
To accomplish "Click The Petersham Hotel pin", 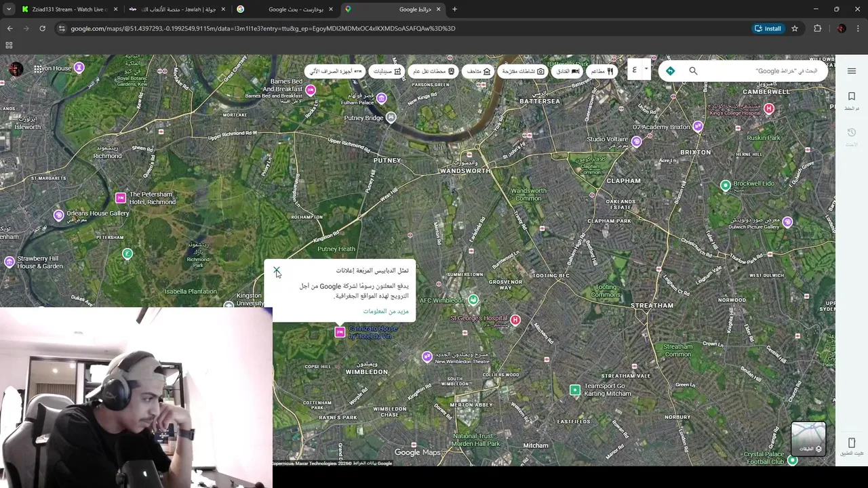I will click(x=121, y=198).
